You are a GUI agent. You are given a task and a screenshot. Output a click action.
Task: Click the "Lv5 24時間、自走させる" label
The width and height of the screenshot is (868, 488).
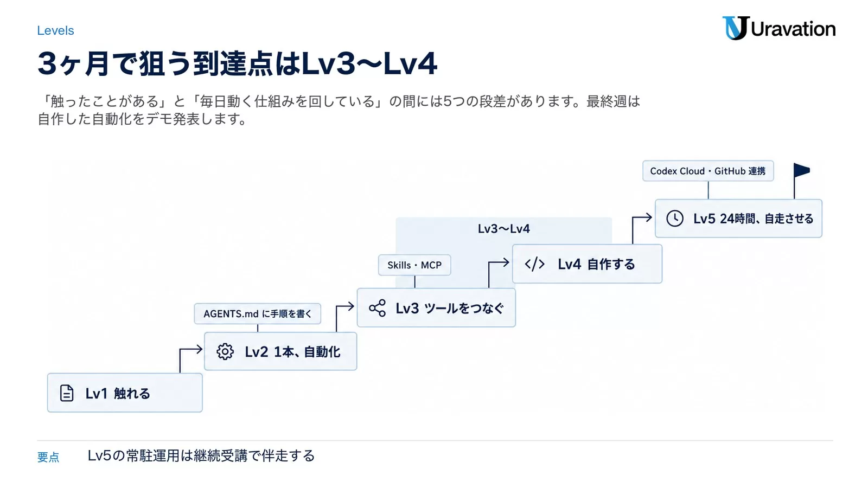(x=754, y=219)
